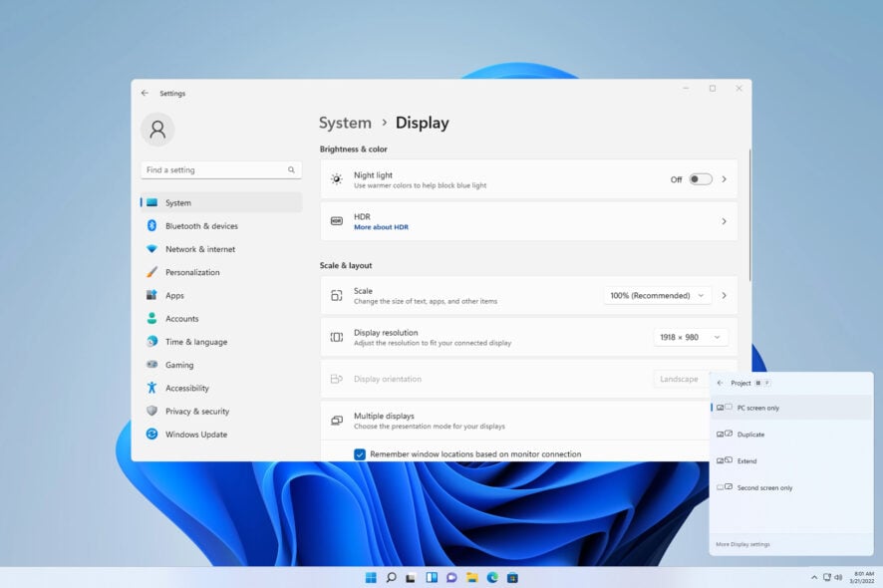Go back using the Settings back arrow
The image size is (883, 588).
(145, 93)
